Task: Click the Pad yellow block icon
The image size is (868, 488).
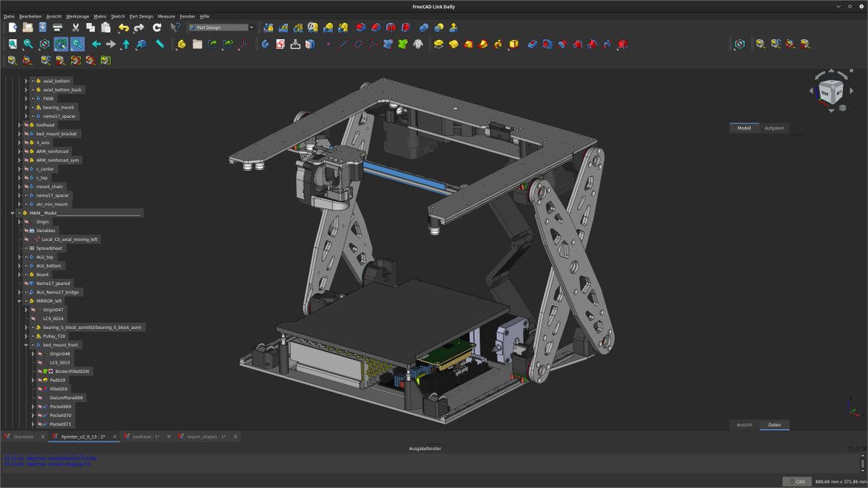Action: click(438, 44)
